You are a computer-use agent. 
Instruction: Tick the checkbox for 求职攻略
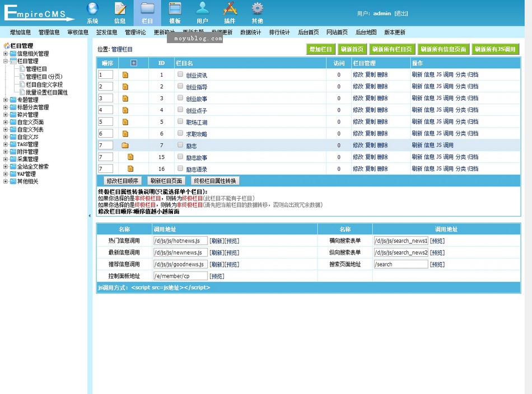(180, 133)
